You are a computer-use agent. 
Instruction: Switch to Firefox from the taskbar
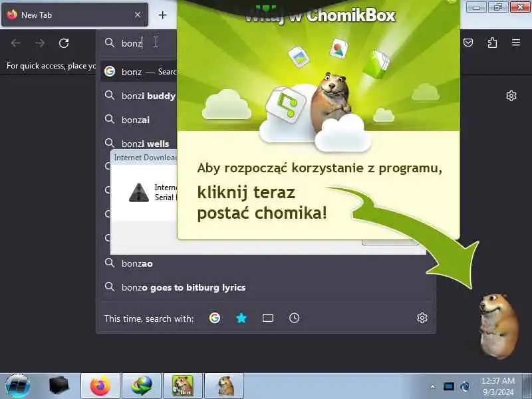[100, 386]
